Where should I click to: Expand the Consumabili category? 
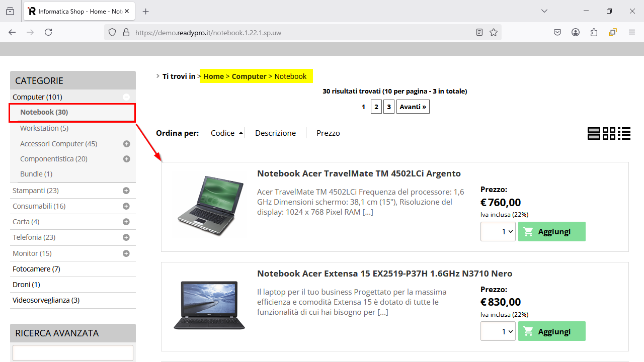[126, 206]
